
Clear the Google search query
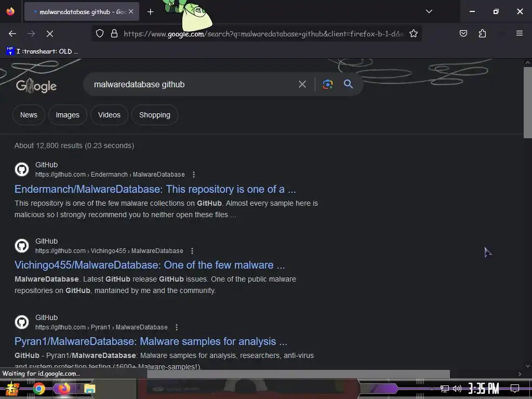coord(302,84)
